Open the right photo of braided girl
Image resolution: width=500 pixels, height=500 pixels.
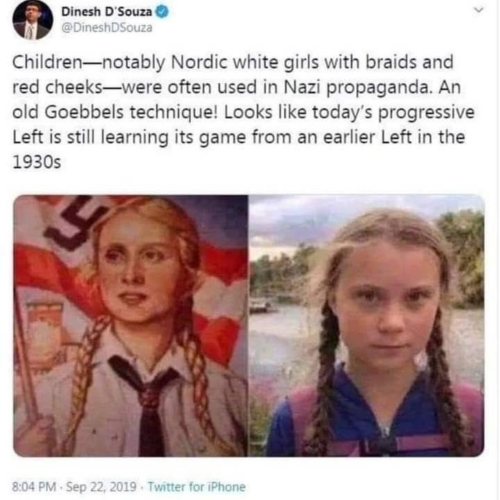coord(367,326)
